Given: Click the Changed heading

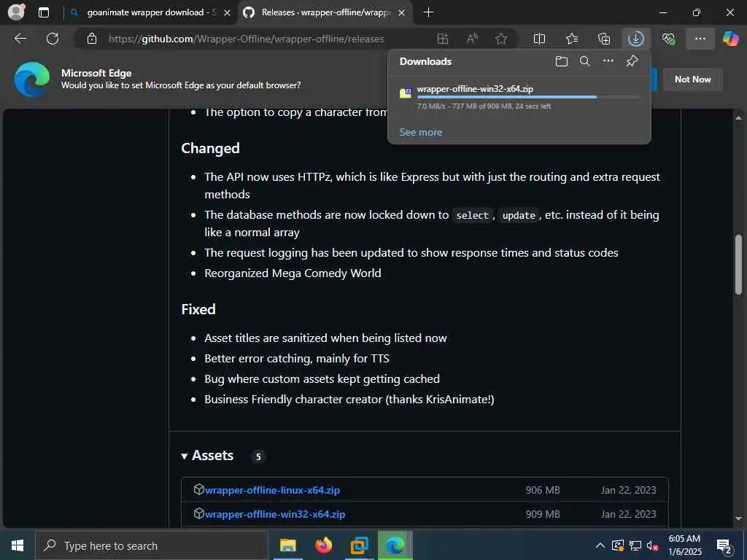Looking at the screenshot, I should click(x=210, y=149).
